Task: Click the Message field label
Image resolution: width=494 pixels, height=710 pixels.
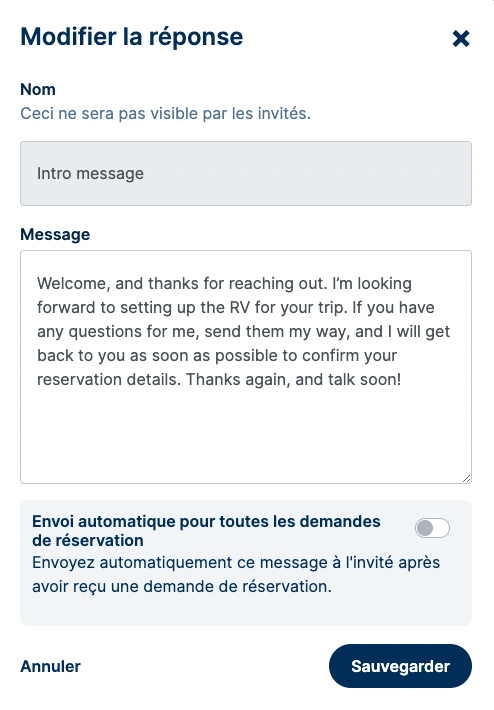Action: coord(55,234)
